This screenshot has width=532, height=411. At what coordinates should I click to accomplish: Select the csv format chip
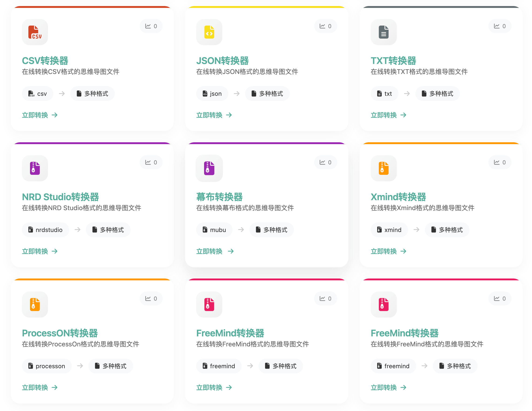pyautogui.click(x=37, y=94)
